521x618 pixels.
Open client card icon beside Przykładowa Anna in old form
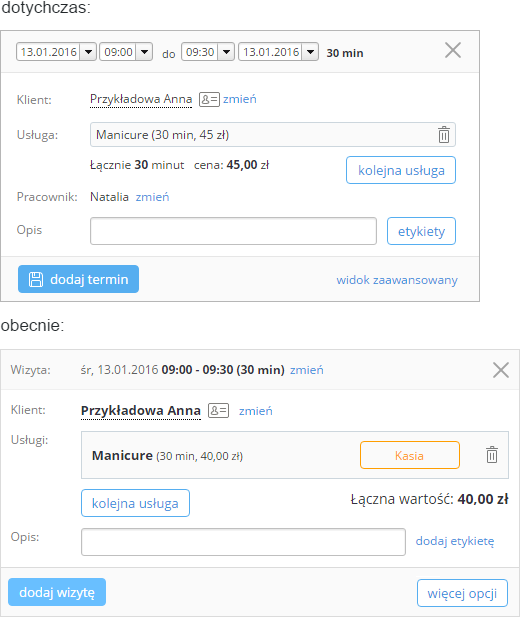point(209,99)
